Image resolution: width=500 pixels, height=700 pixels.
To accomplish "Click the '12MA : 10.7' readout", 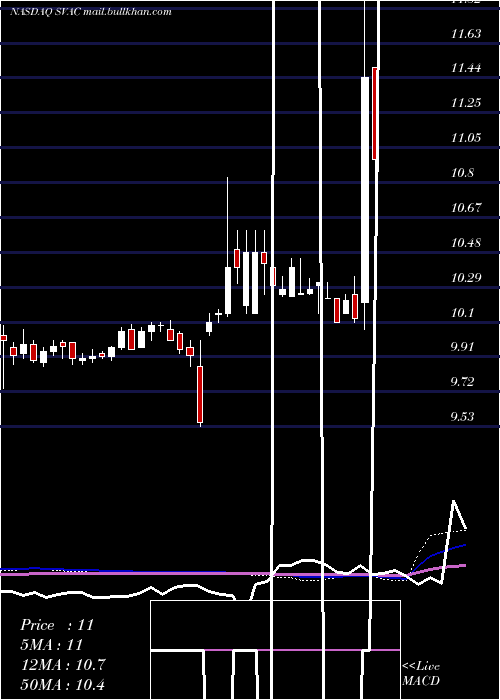I will pos(63,665).
